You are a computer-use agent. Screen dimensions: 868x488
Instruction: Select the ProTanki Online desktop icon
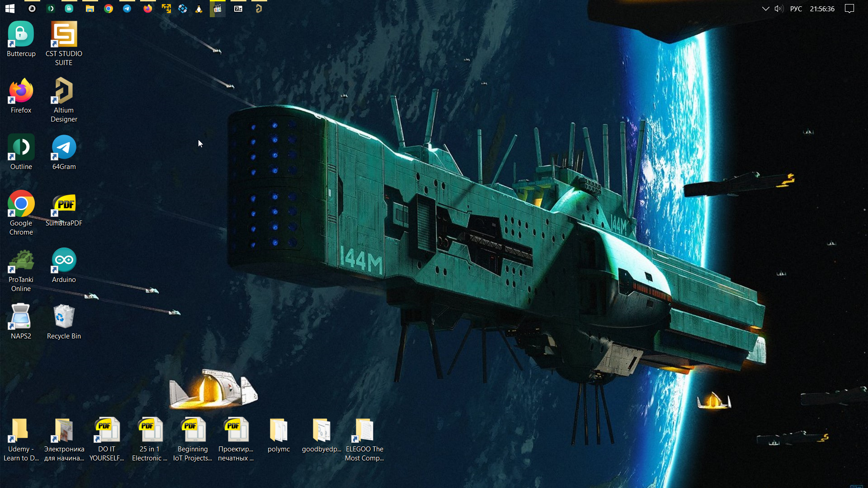click(x=21, y=270)
